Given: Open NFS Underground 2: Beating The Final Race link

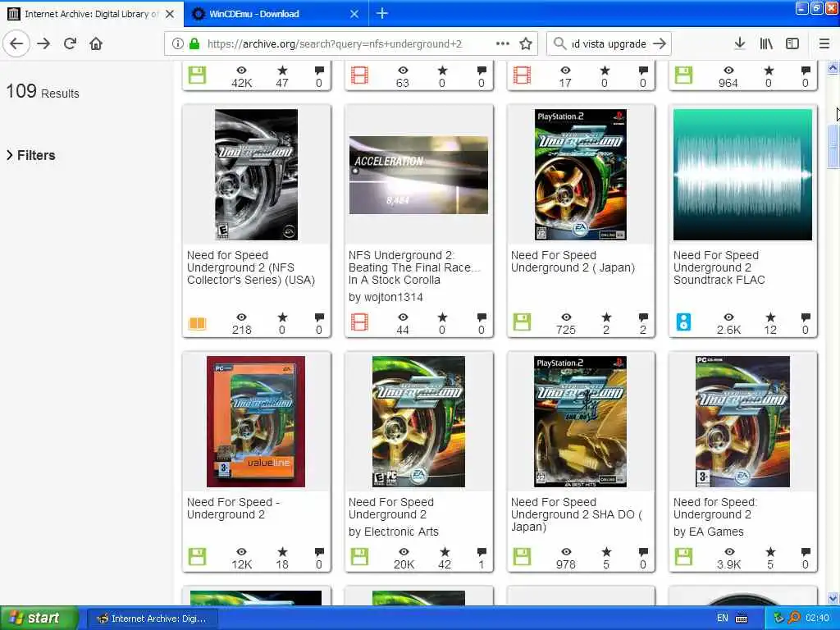Looking at the screenshot, I should point(414,267).
